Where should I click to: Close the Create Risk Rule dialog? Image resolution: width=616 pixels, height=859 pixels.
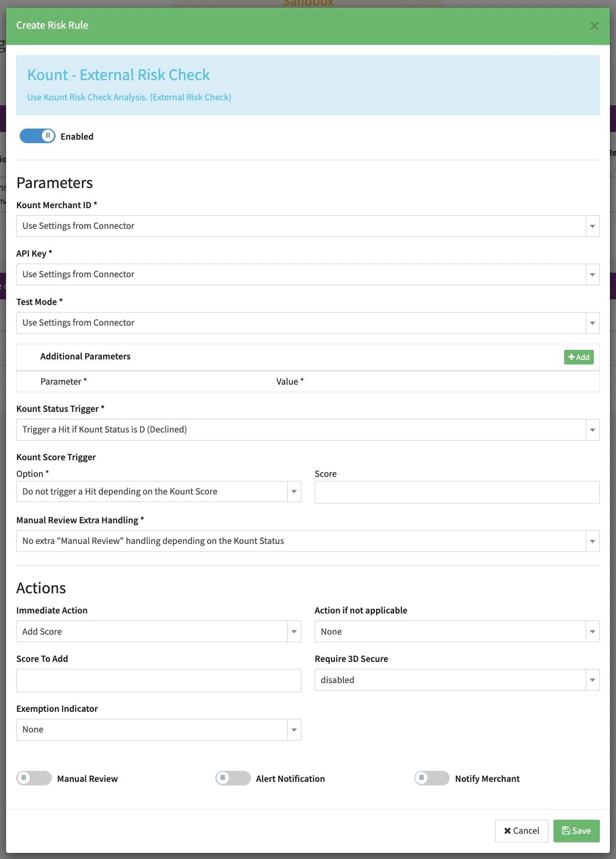[594, 26]
